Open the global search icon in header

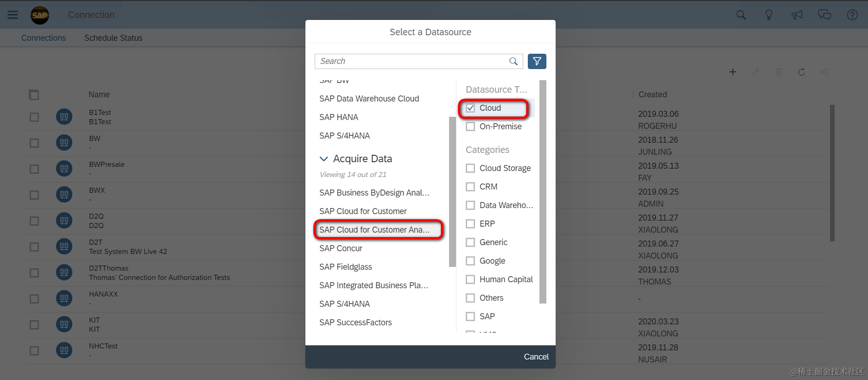click(741, 15)
